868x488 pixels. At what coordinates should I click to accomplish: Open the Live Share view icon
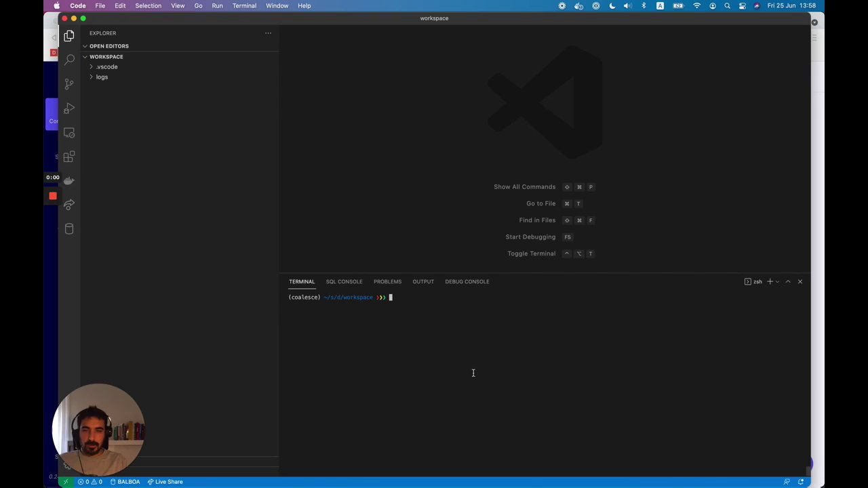point(69,204)
